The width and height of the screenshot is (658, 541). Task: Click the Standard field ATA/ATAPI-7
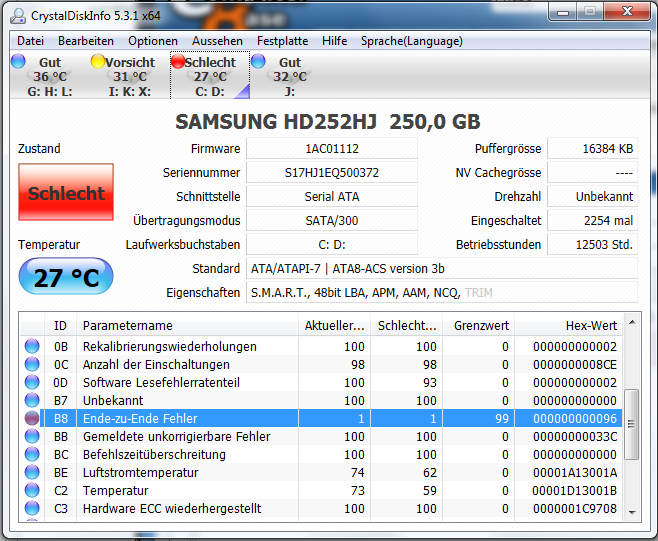tap(442, 268)
